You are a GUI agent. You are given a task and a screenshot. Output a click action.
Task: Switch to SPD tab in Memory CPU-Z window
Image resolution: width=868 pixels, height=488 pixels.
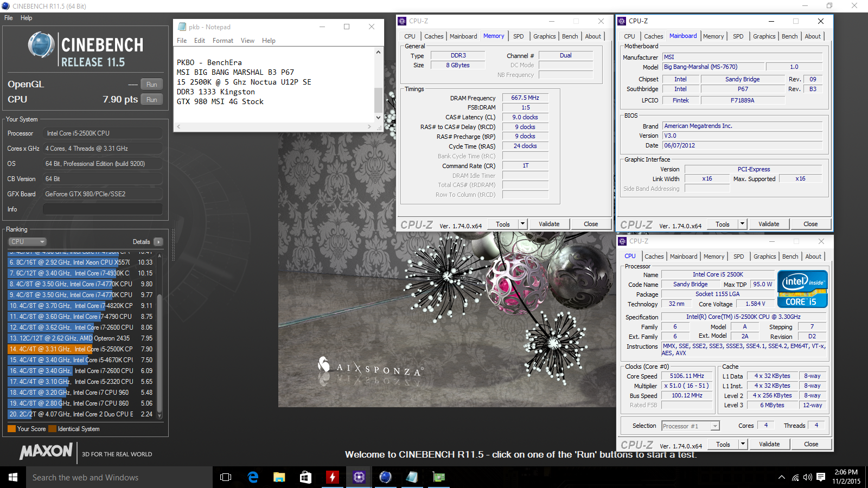[x=519, y=36]
